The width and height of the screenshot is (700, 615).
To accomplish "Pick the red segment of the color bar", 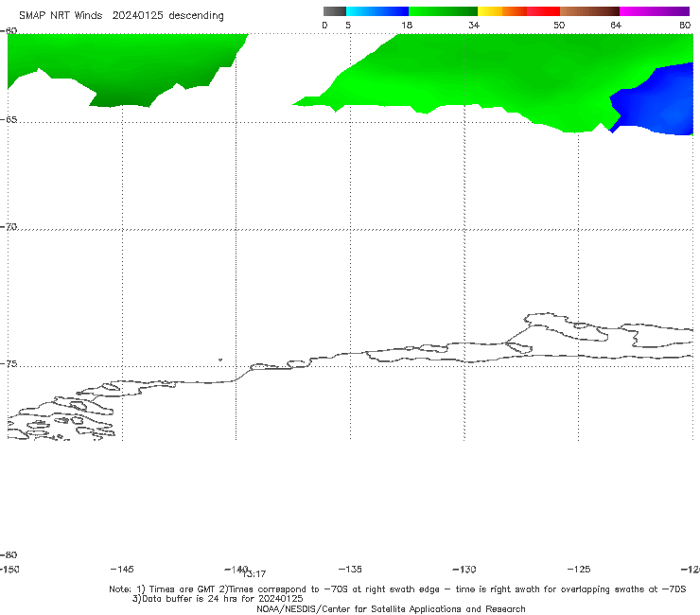I will [x=543, y=11].
